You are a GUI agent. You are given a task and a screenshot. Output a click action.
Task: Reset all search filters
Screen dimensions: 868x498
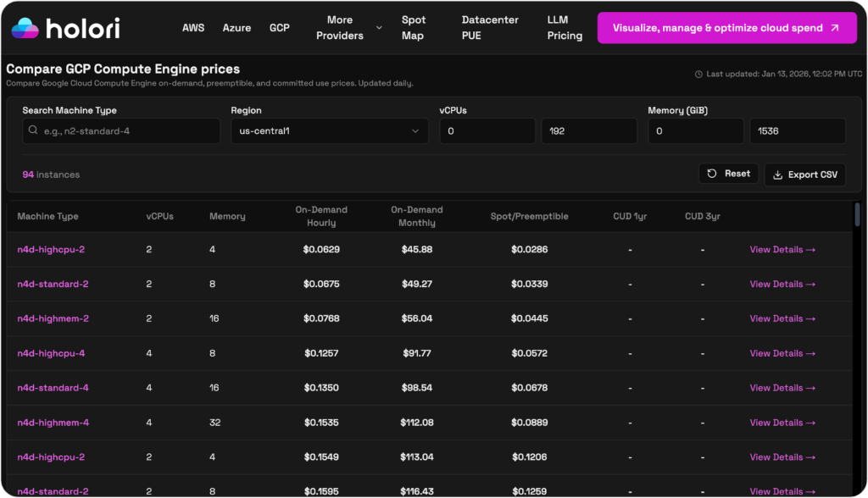(x=728, y=174)
